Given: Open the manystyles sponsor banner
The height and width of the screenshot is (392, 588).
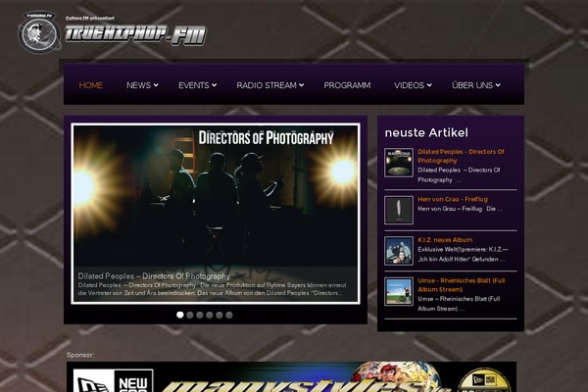Looking at the screenshot, I should [291, 377].
